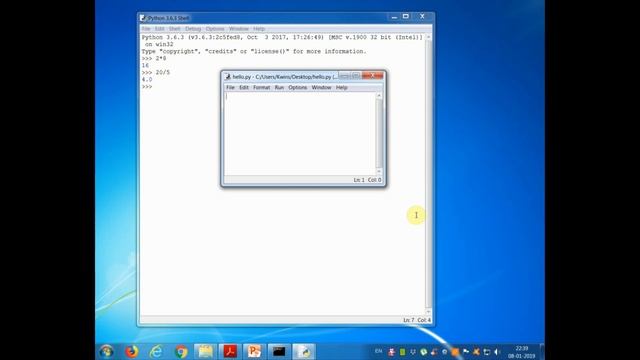The height and width of the screenshot is (360, 640).
Task: Open Command Prompt from the taskbar
Action: pos(279,351)
